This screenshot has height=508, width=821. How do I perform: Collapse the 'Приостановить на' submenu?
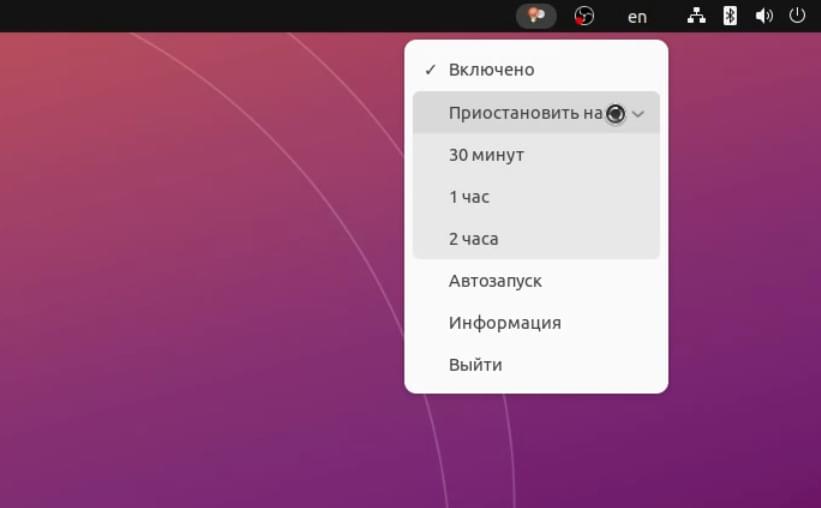click(536, 113)
